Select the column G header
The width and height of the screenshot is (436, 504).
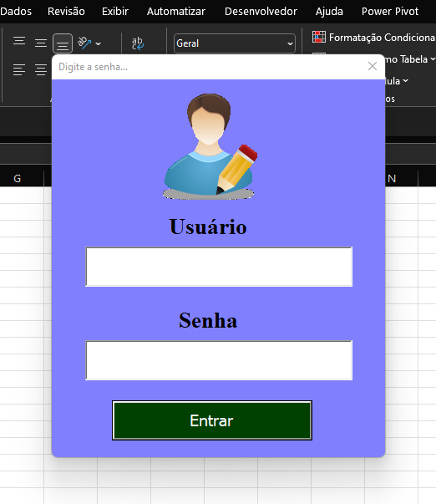click(x=18, y=178)
